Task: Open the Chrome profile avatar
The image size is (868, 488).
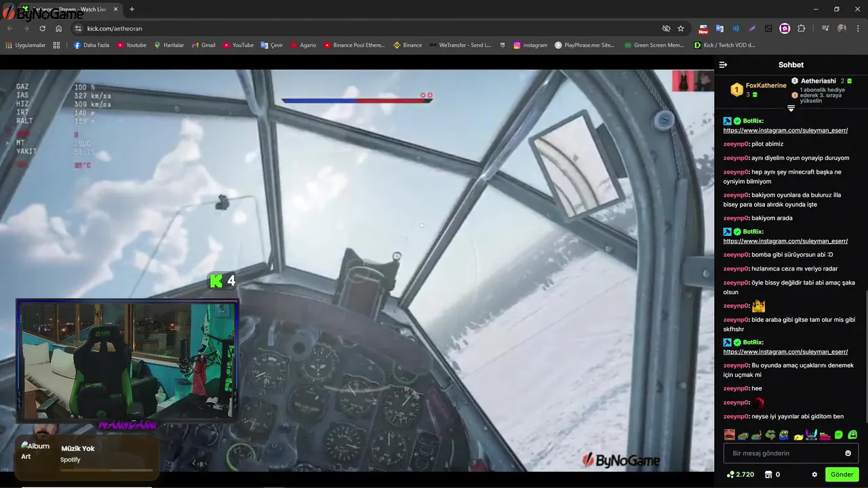Action: pyautogui.click(x=842, y=28)
